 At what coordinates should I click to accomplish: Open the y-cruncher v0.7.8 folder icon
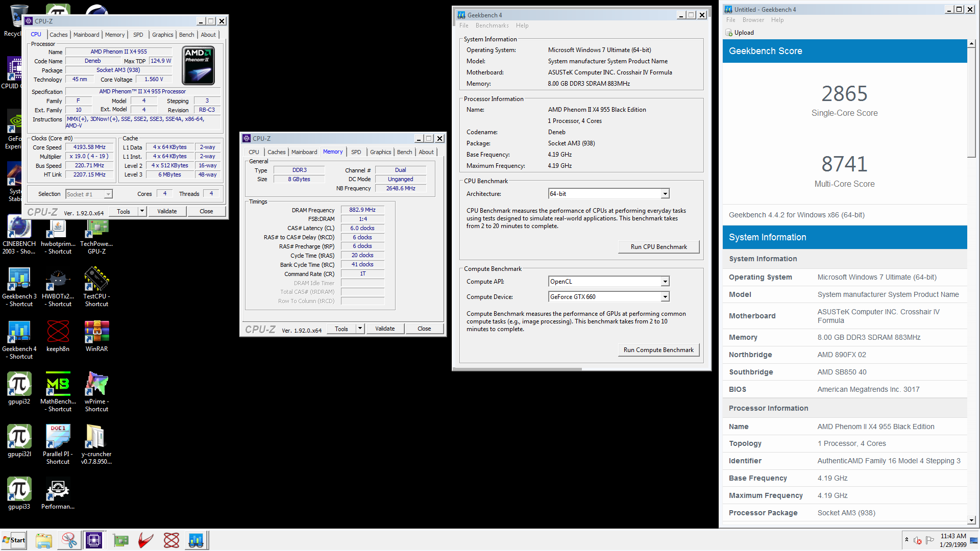[96, 444]
